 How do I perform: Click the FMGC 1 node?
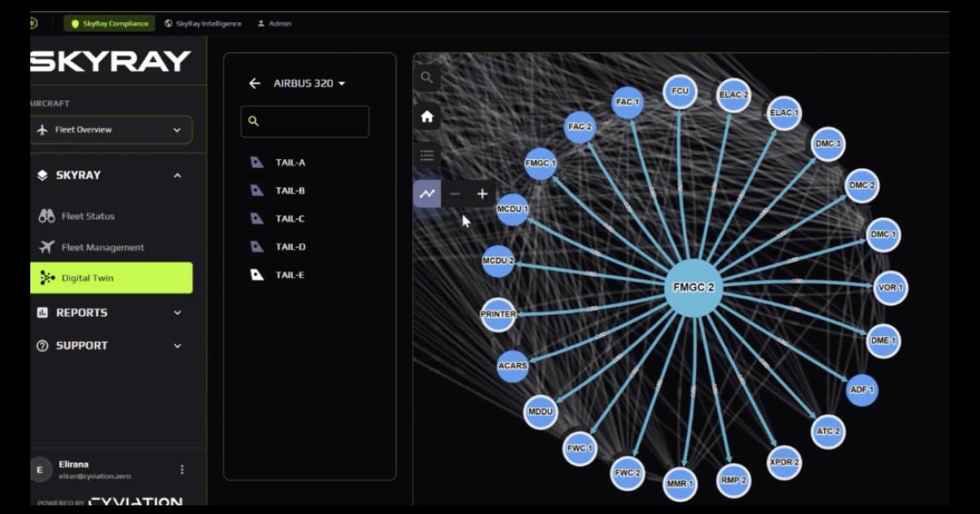[x=541, y=163]
